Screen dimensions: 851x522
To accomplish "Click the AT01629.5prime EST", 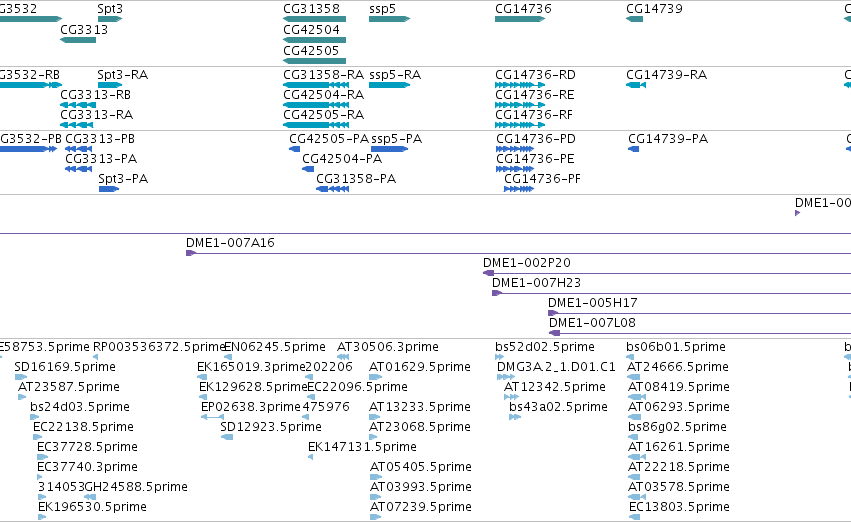I will tap(376, 377).
